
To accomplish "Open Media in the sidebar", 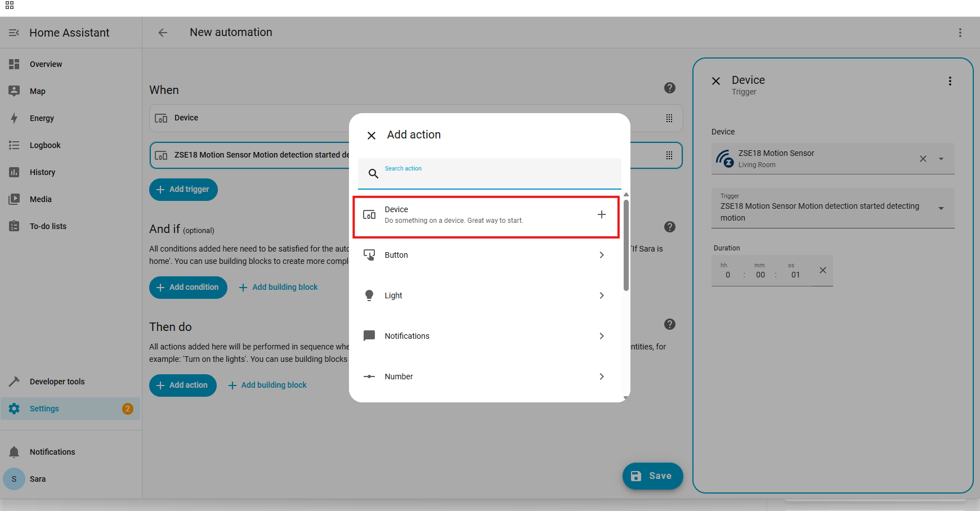I will coord(71,199).
